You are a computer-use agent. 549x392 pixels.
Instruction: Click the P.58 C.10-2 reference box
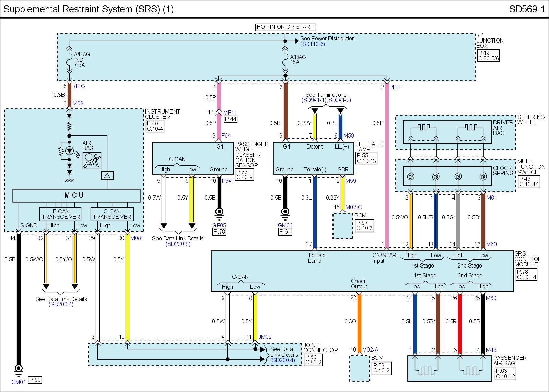(x=381, y=368)
